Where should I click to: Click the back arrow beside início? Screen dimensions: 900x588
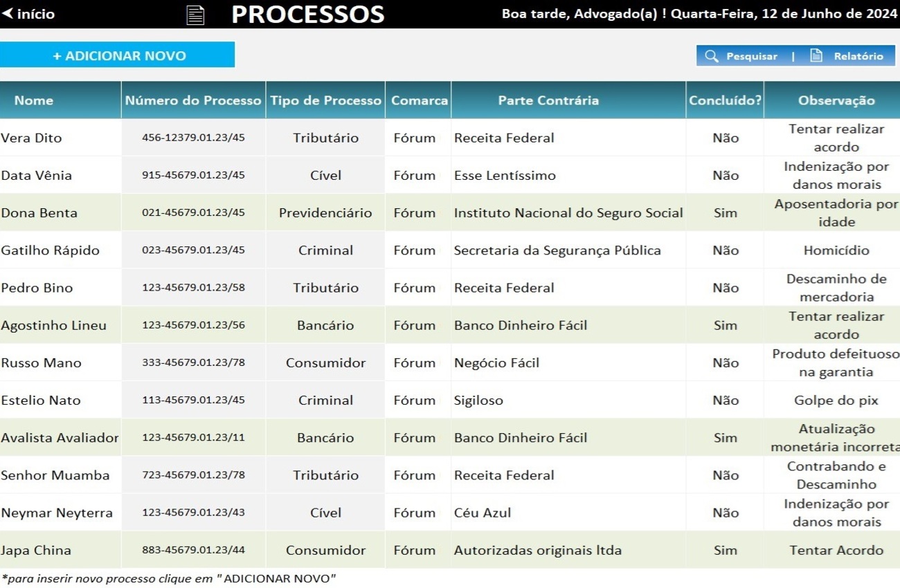tap(8, 14)
